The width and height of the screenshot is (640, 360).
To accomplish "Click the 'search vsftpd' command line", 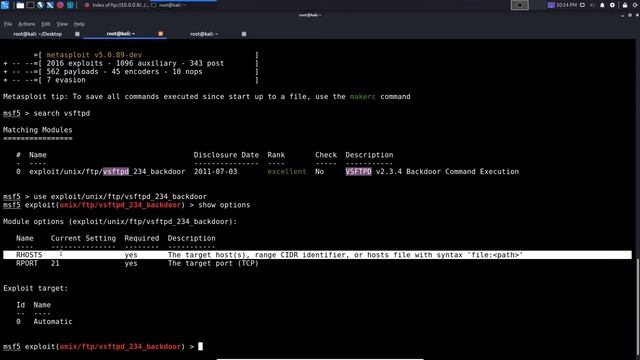I will 62,113.
